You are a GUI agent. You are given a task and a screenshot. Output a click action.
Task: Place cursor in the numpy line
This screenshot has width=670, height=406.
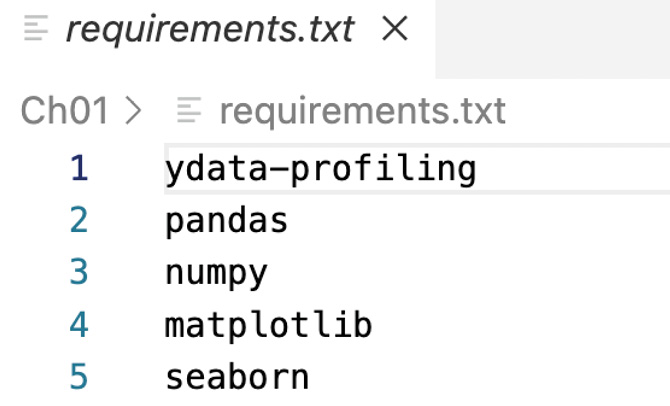click(216, 274)
